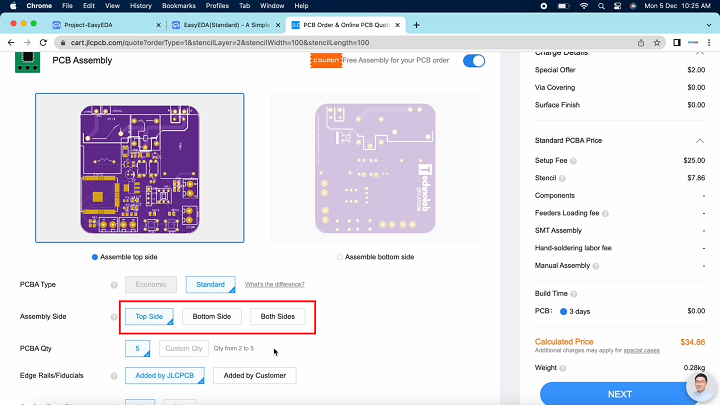Image resolution: width=720 pixels, height=405 pixels.
Task: Open the History menu
Action: [x=141, y=6]
